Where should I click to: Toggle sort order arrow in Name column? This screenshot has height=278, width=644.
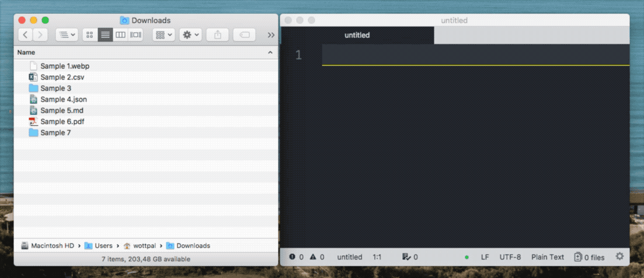pos(270,53)
